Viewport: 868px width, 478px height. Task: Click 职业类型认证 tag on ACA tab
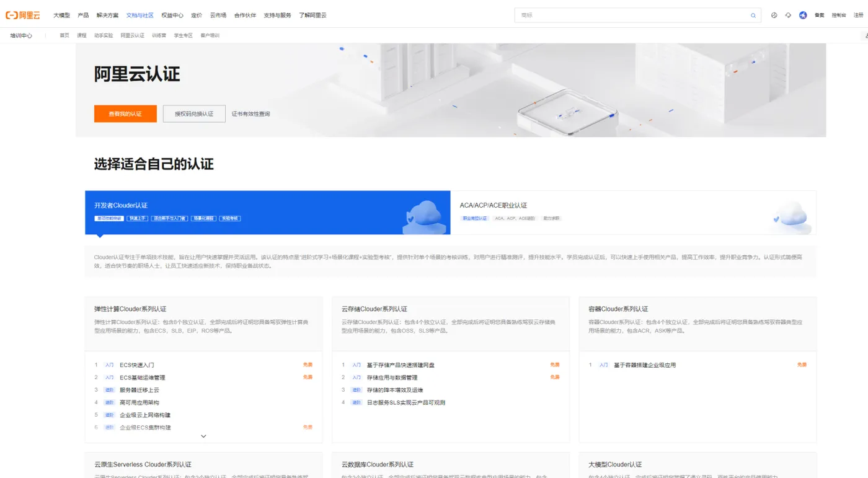[475, 219]
